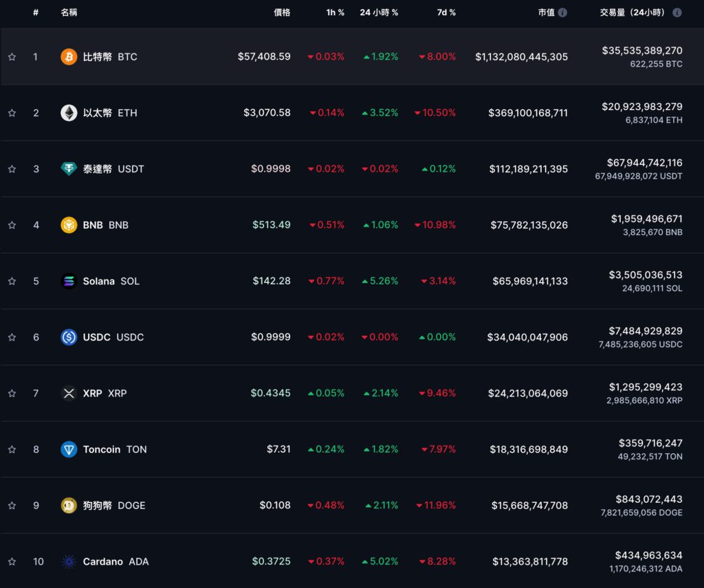The height and width of the screenshot is (588, 704).
Task: Click the Toncoin coin logo
Action: [x=69, y=449]
